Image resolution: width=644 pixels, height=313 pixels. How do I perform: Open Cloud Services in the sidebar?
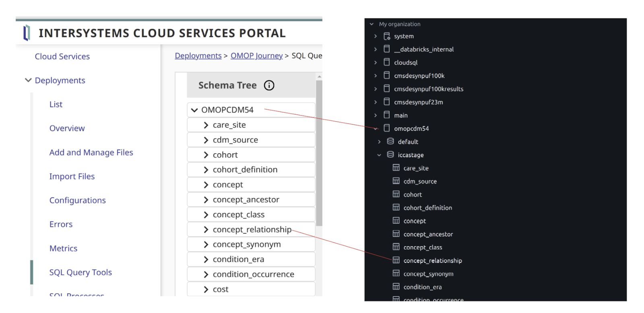coord(62,56)
